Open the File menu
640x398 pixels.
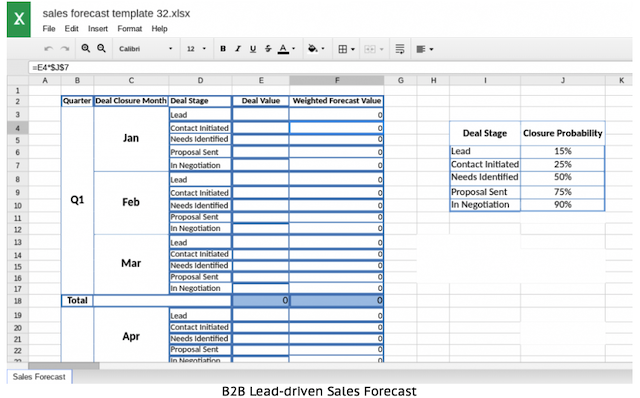coord(49,29)
